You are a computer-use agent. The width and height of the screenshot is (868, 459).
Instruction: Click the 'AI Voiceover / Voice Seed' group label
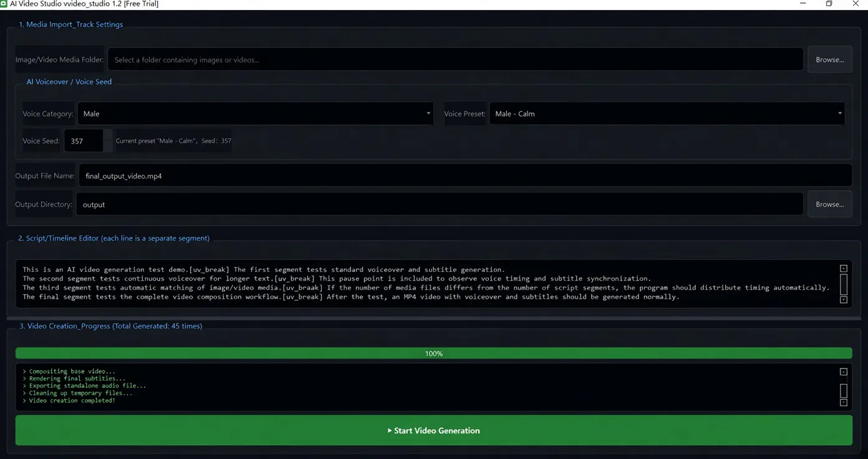pos(69,82)
